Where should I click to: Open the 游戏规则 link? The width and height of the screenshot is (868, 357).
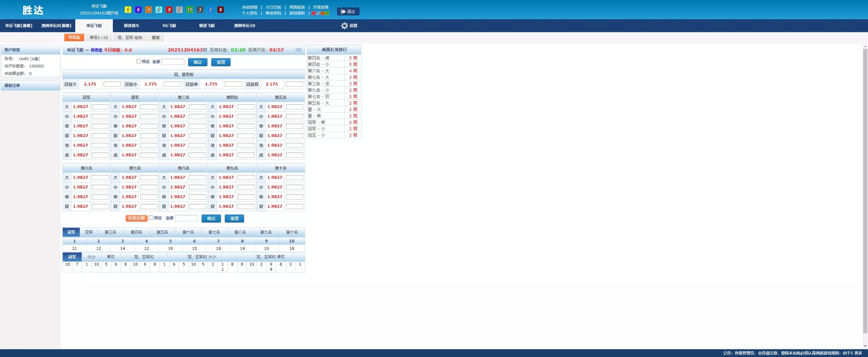(x=297, y=13)
